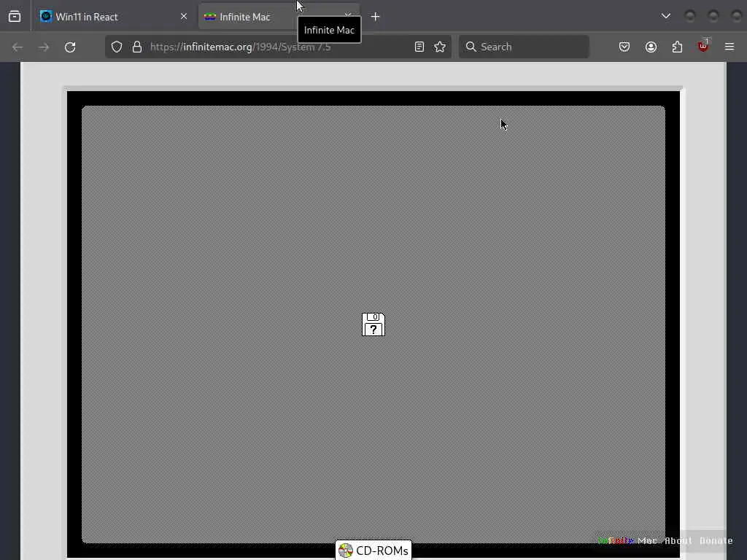747x560 pixels.
Task: Expand the list all tabs chevron
Action: coord(666,16)
